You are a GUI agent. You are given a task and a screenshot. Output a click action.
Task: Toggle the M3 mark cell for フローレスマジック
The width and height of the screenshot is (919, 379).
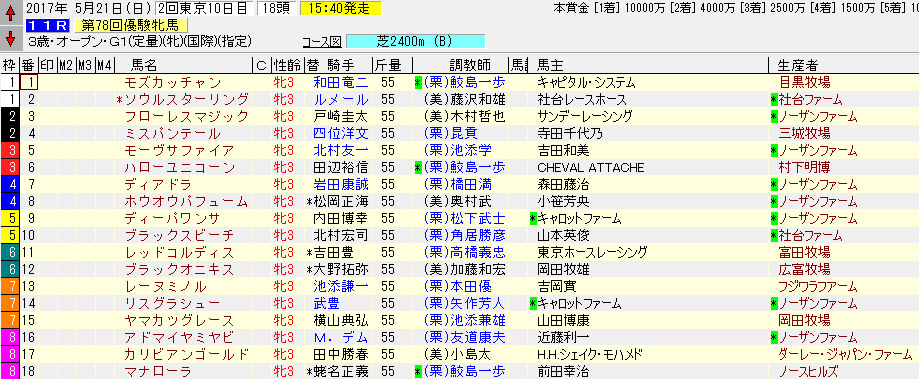pos(86,117)
